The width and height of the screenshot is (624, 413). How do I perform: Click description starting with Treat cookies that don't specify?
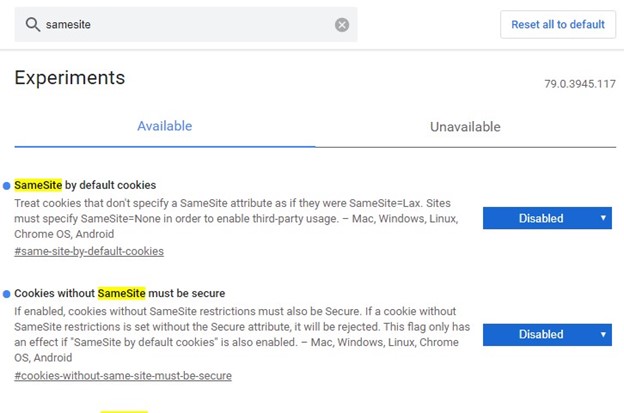pos(236,218)
